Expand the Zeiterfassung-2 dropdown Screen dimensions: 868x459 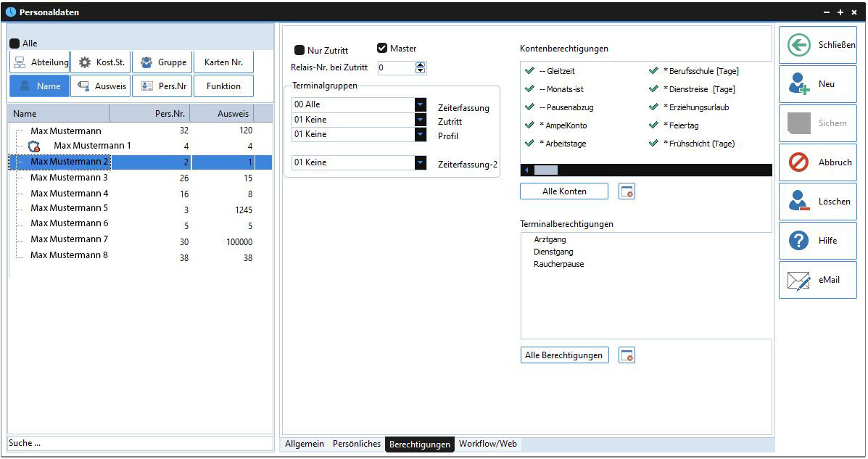coord(421,162)
